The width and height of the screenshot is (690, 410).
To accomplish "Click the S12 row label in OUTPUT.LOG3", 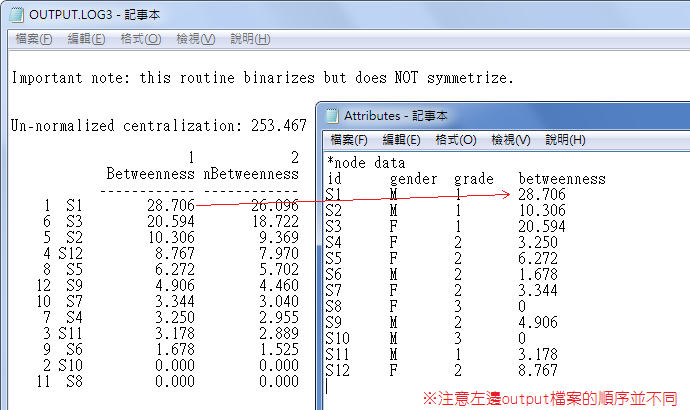I will 70,253.
